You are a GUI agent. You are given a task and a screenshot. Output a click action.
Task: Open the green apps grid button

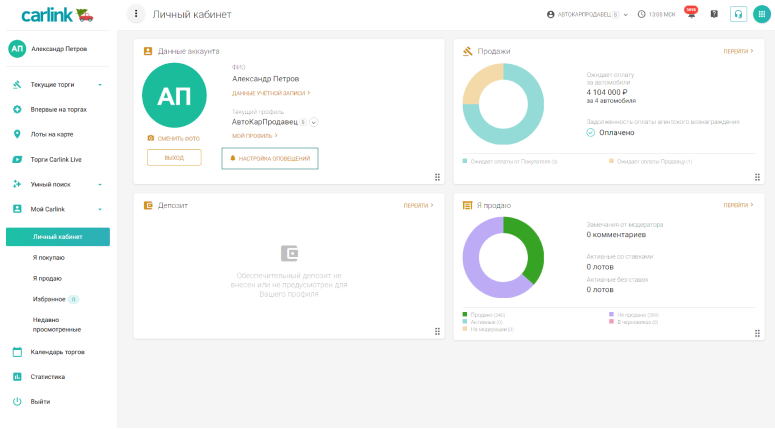tap(761, 14)
